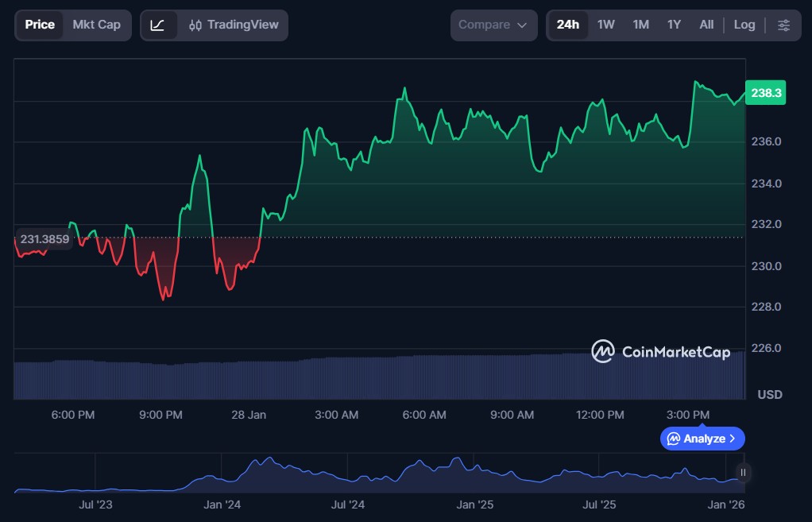Select the 24h time range
Screen dimensions: 812x522
[x=567, y=25]
